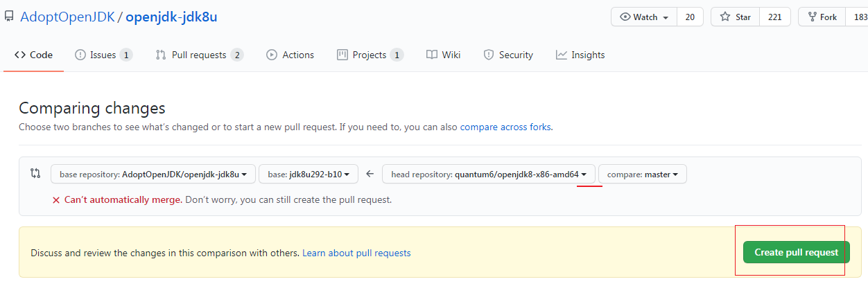
Task: Click the star icon
Action: coord(725,17)
